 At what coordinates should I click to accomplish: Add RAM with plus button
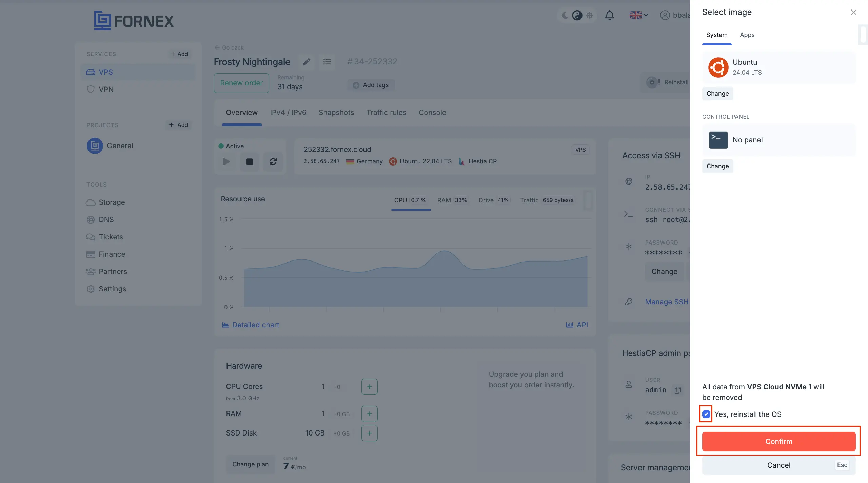pyautogui.click(x=370, y=414)
